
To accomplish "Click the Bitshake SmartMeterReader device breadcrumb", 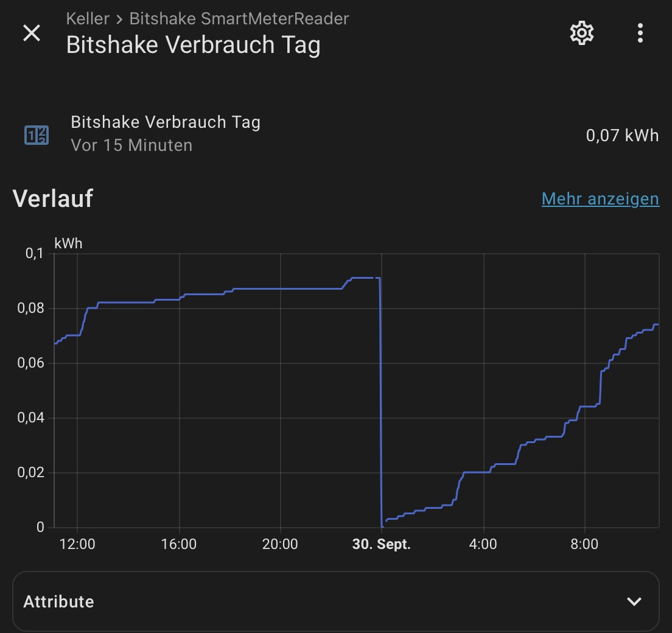I will point(239,18).
